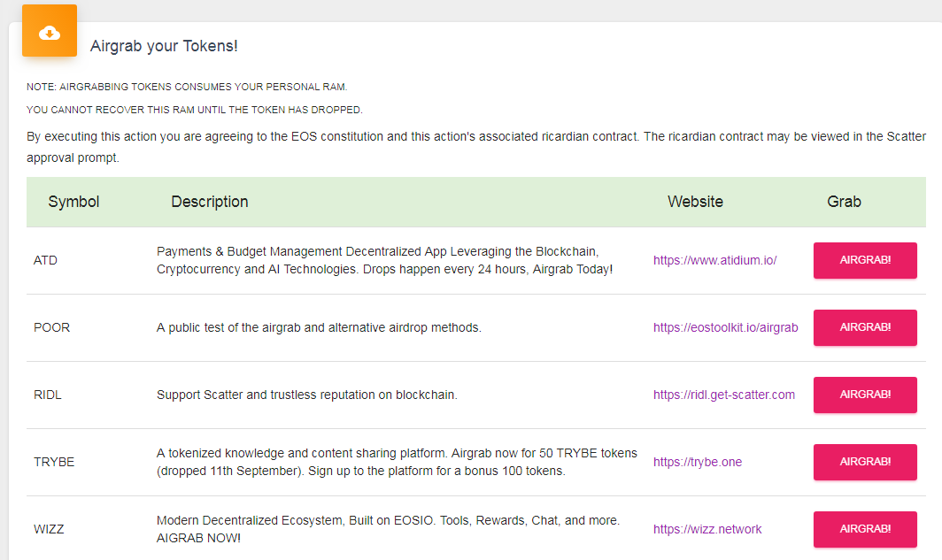Airgrab the ATD token
Viewport: 942px width, 560px height.
(865, 260)
